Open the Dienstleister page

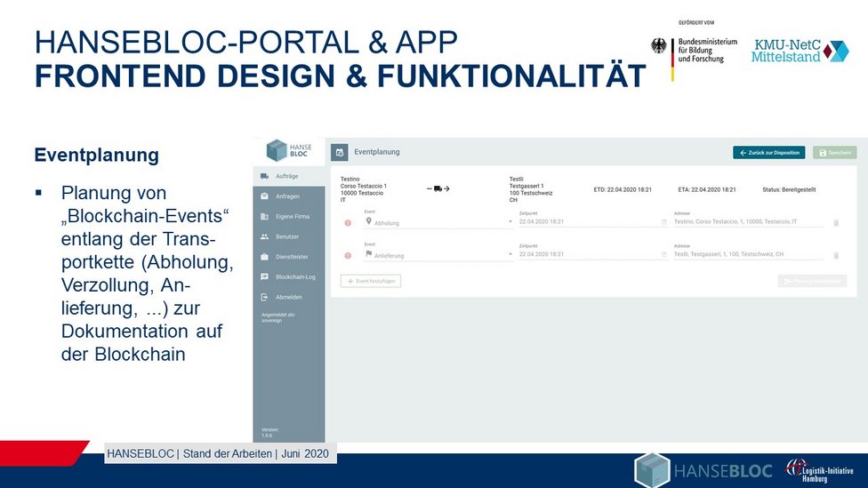pos(289,257)
